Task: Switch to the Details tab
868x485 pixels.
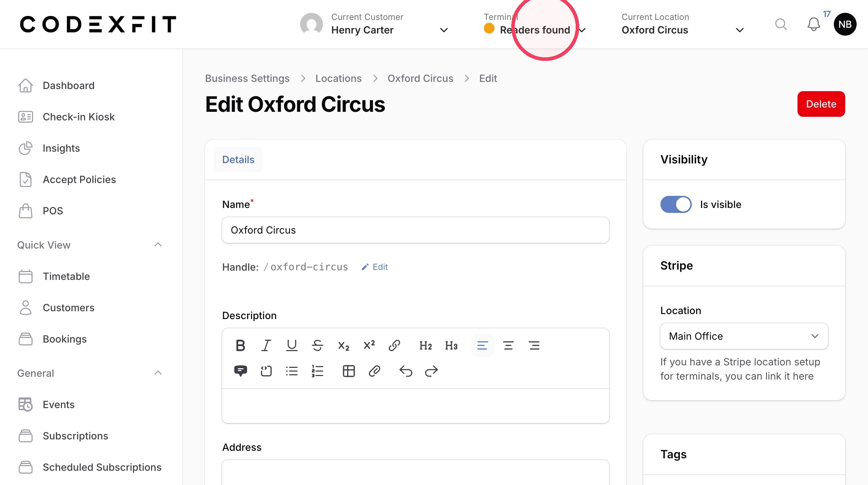Action: tap(238, 160)
